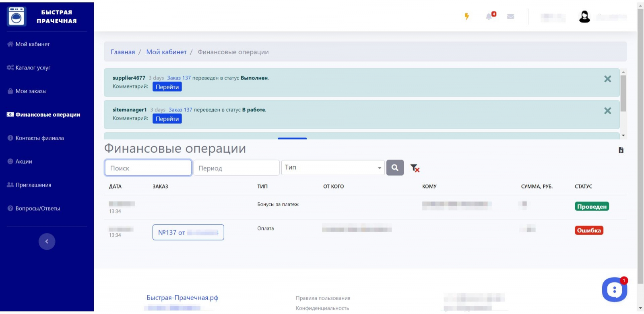644x314 pixels.
Task: Click the ОТ КОГО column header
Action: (333, 187)
